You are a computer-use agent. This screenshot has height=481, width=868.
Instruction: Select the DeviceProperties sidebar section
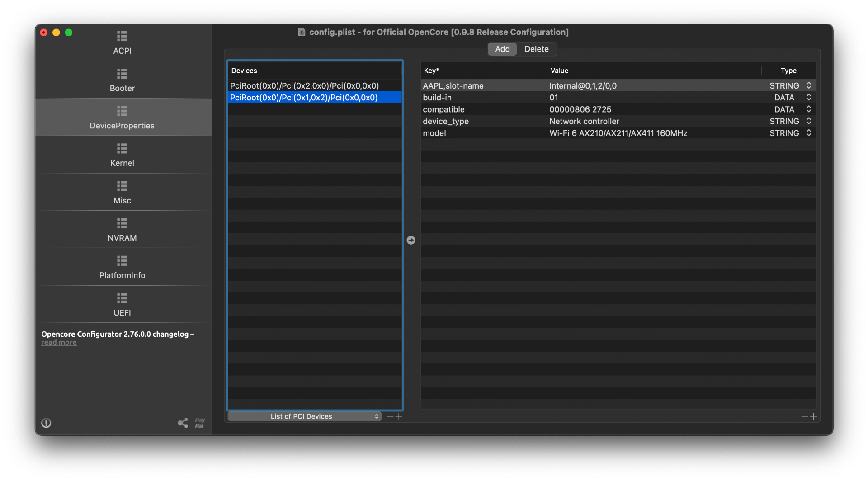[x=122, y=118]
